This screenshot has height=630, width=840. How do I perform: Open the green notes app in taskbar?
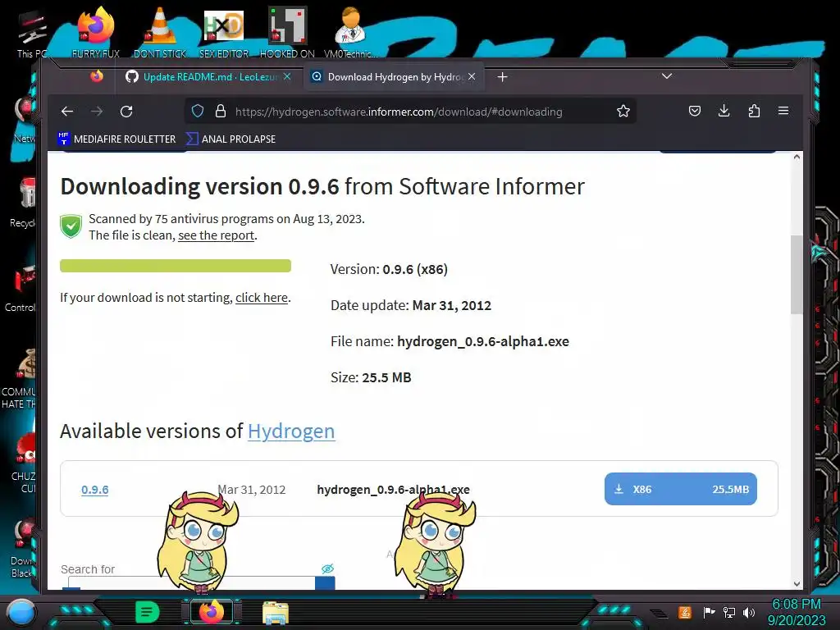pyautogui.click(x=147, y=612)
